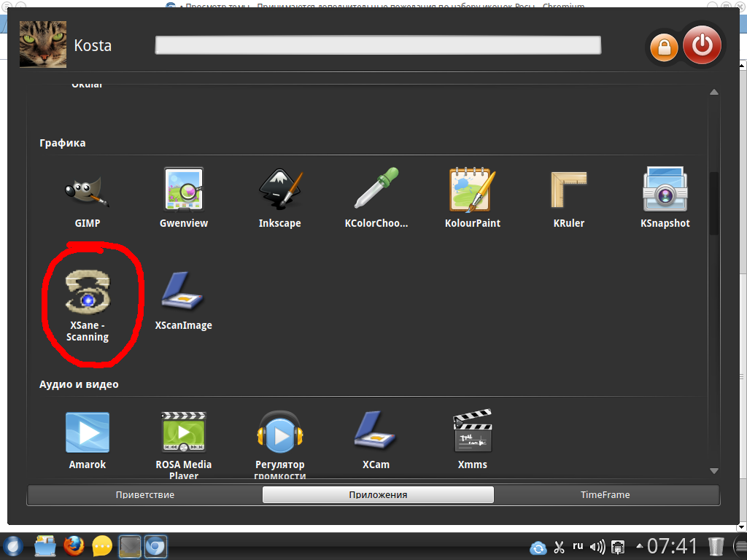The image size is (747, 560).
Task: Expand hidden system tray icons arrow
Action: point(639,545)
